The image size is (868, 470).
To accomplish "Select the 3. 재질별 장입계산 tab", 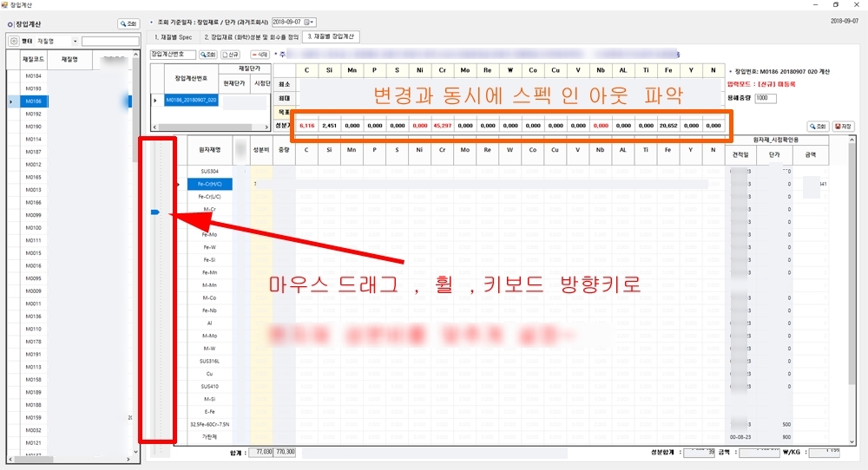I will pos(331,36).
